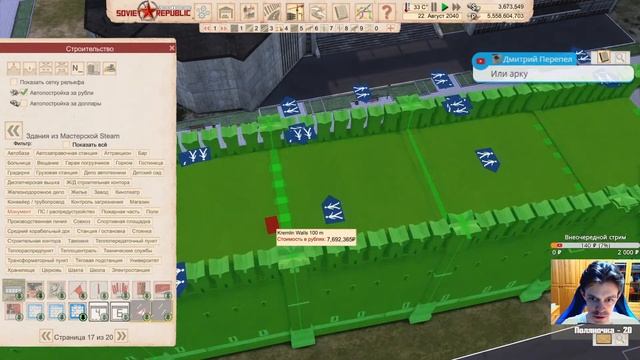640x360 pixels.
Task: Select the Пожарная часть filter tag
Action: tap(120, 211)
